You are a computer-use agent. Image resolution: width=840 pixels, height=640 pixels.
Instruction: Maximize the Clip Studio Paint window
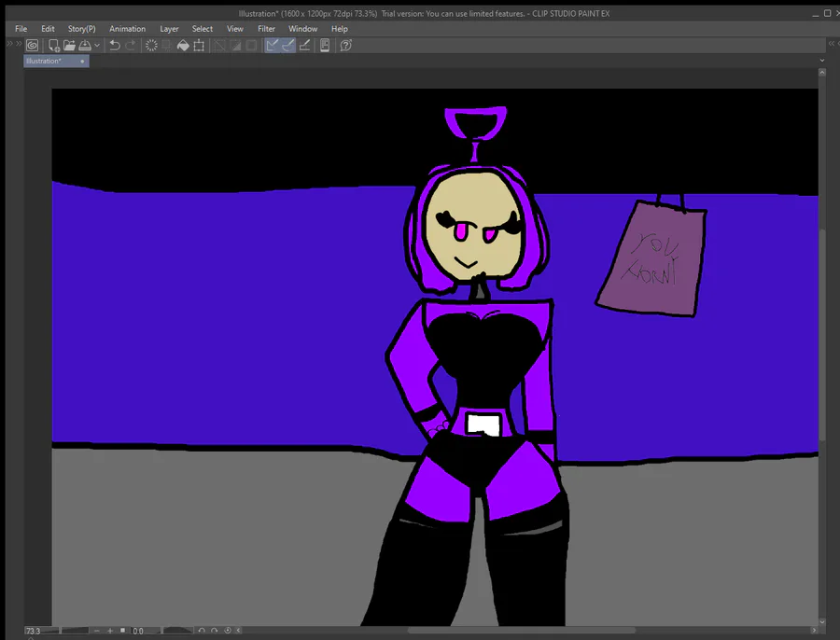[x=827, y=13]
